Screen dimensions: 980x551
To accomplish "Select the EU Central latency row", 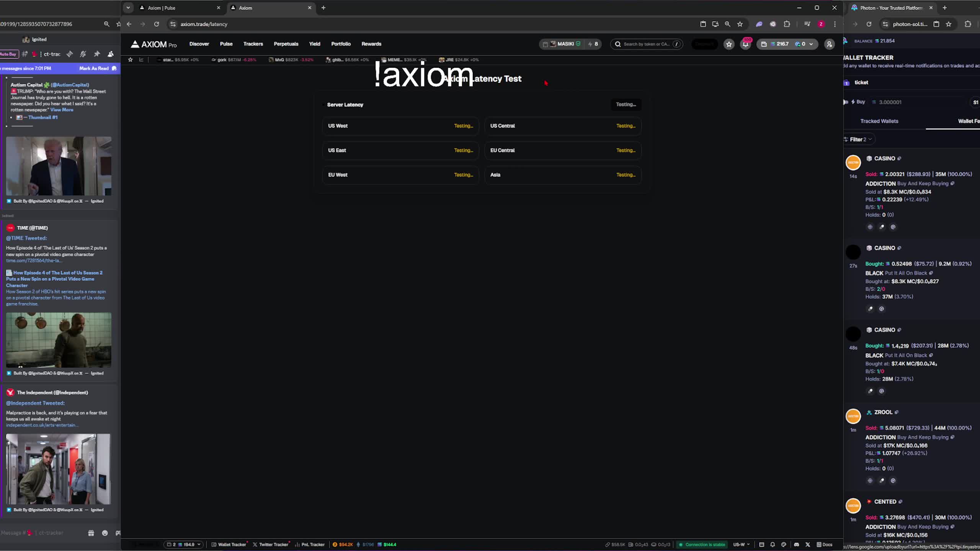I will tap(563, 150).
